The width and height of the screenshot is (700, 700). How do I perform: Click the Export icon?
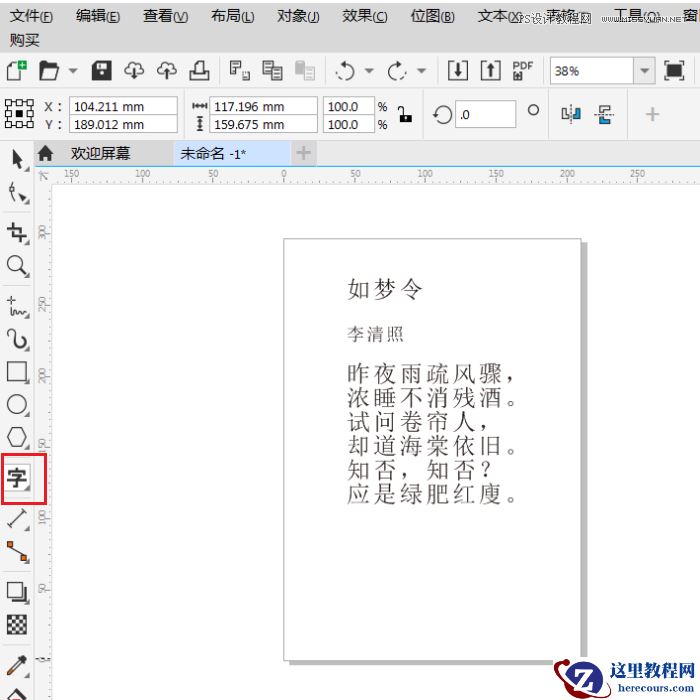point(491,71)
